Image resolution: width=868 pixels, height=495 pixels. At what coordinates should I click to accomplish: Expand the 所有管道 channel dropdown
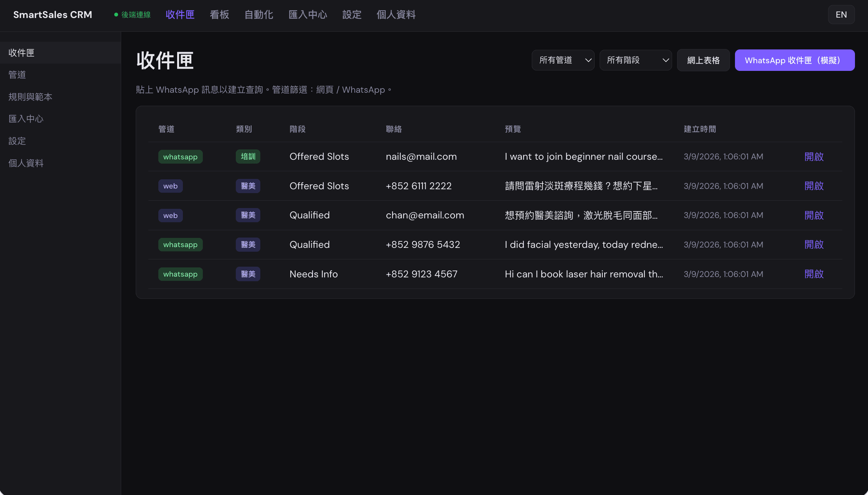point(562,60)
